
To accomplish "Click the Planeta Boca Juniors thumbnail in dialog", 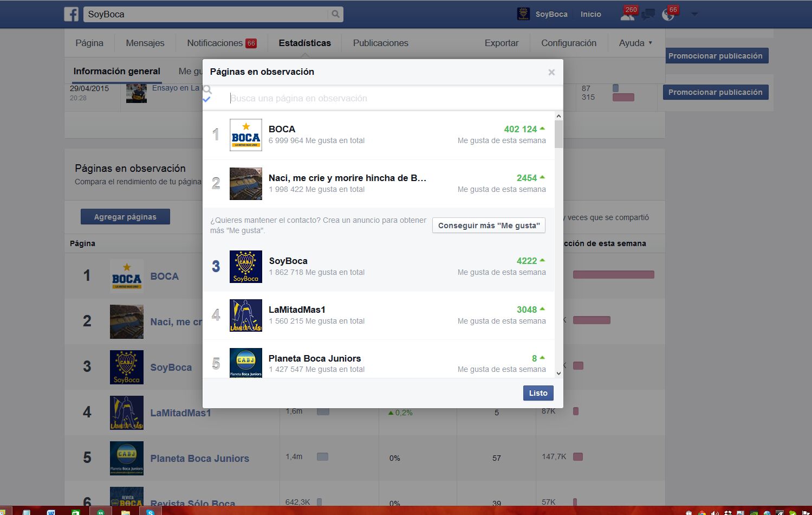I will pyautogui.click(x=246, y=363).
